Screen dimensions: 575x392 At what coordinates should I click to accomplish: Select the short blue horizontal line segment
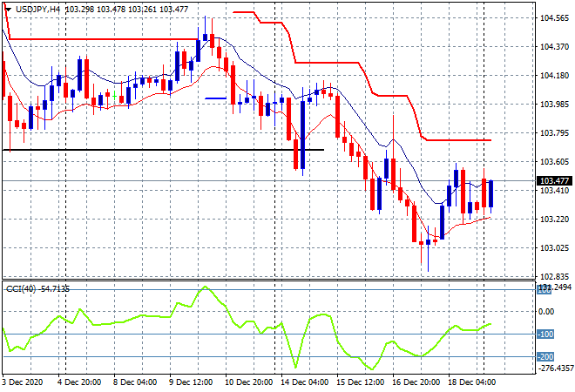point(216,98)
